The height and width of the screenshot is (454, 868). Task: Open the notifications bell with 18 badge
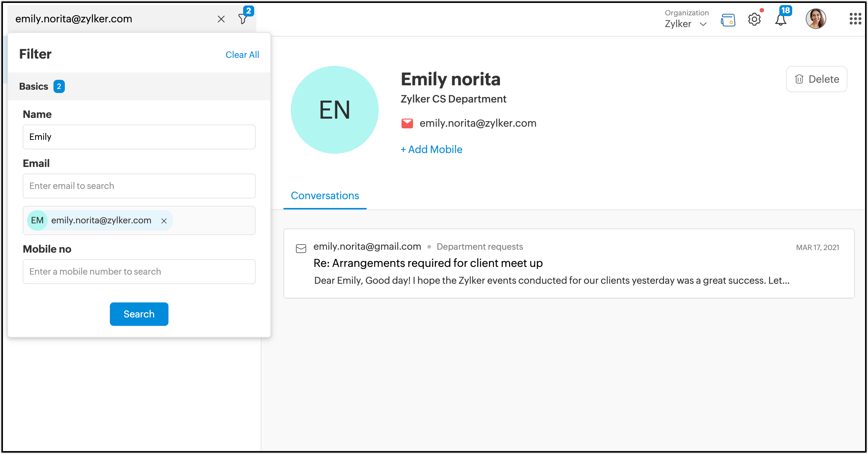(781, 19)
